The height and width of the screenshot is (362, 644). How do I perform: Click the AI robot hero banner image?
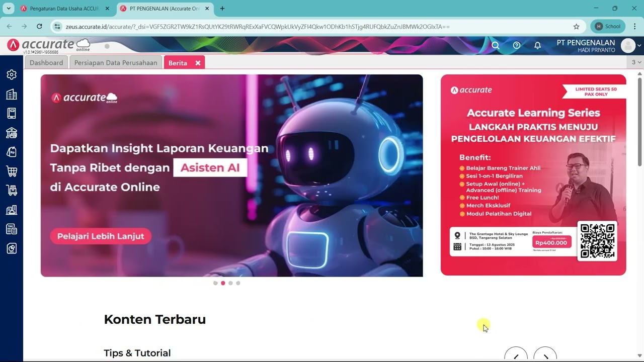[231, 175]
